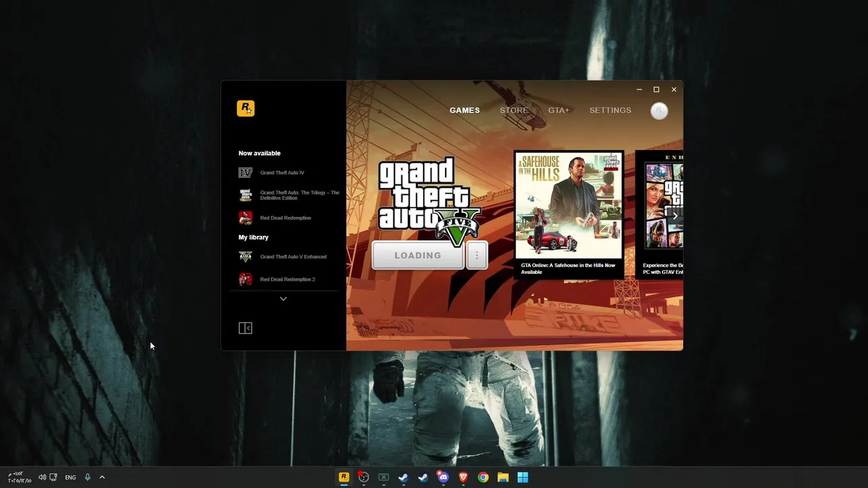This screenshot has height=488, width=868.
Task: Switch to the GAMES tab
Action: tap(465, 110)
